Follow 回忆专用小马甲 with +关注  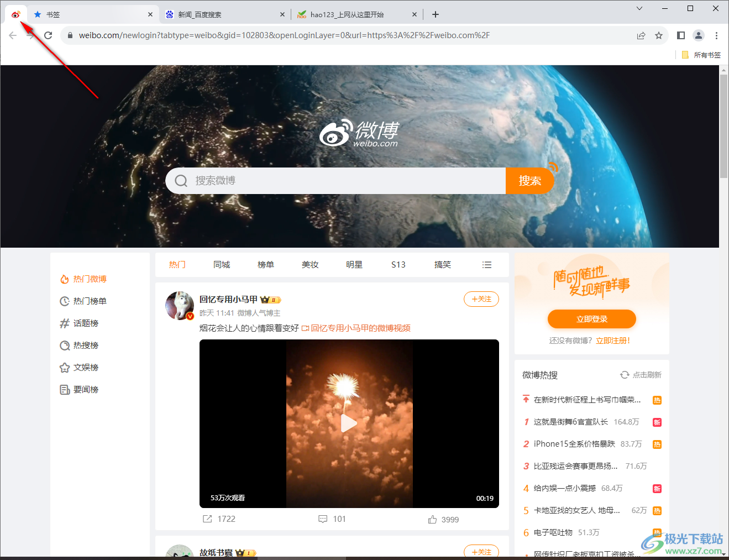481,299
